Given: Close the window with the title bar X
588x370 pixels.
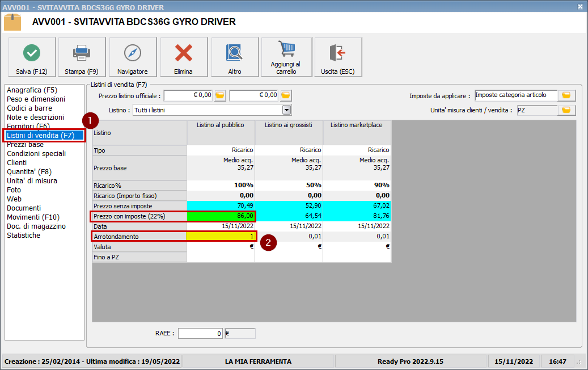Looking at the screenshot, I should point(580,7).
